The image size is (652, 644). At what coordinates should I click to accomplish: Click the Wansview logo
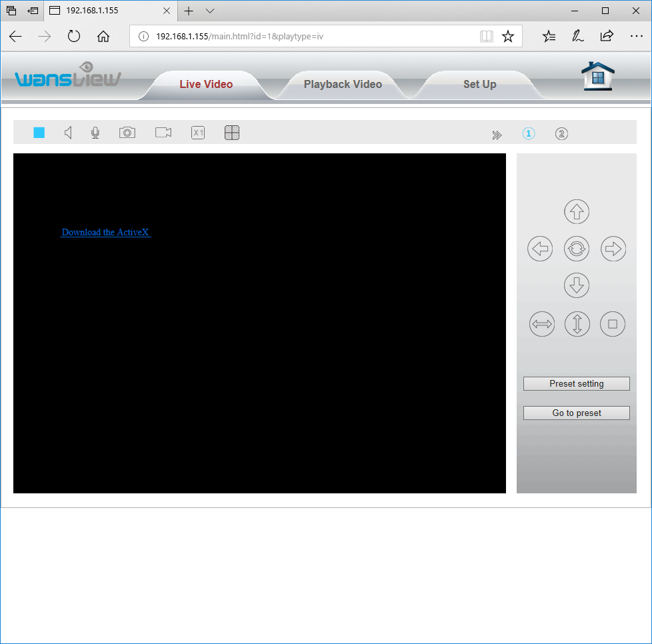click(x=68, y=75)
